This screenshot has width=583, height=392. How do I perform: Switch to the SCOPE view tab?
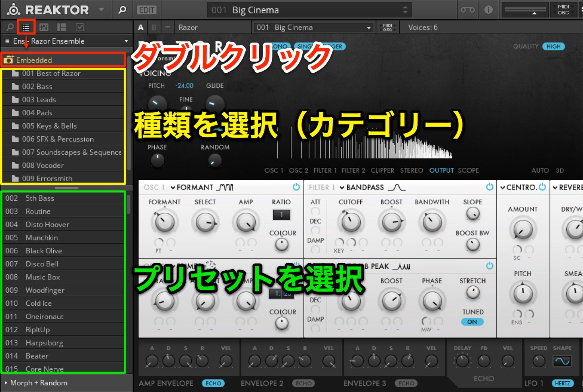click(468, 170)
